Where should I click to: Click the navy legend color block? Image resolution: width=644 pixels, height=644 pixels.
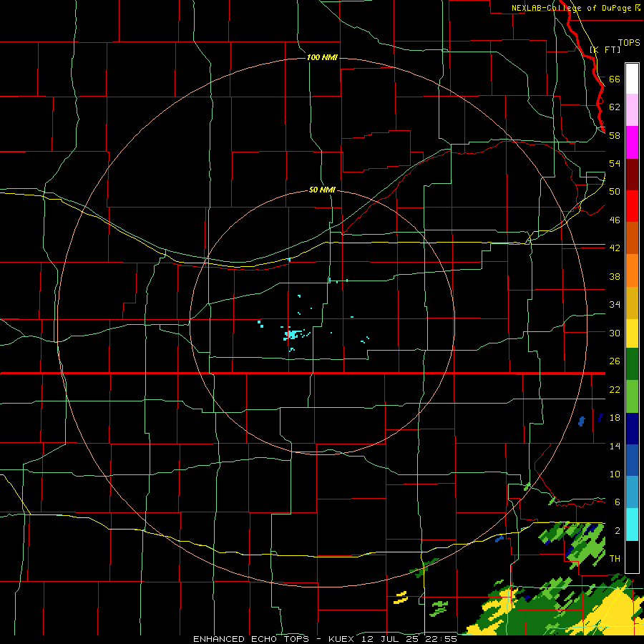pyautogui.click(x=632, y=429)
